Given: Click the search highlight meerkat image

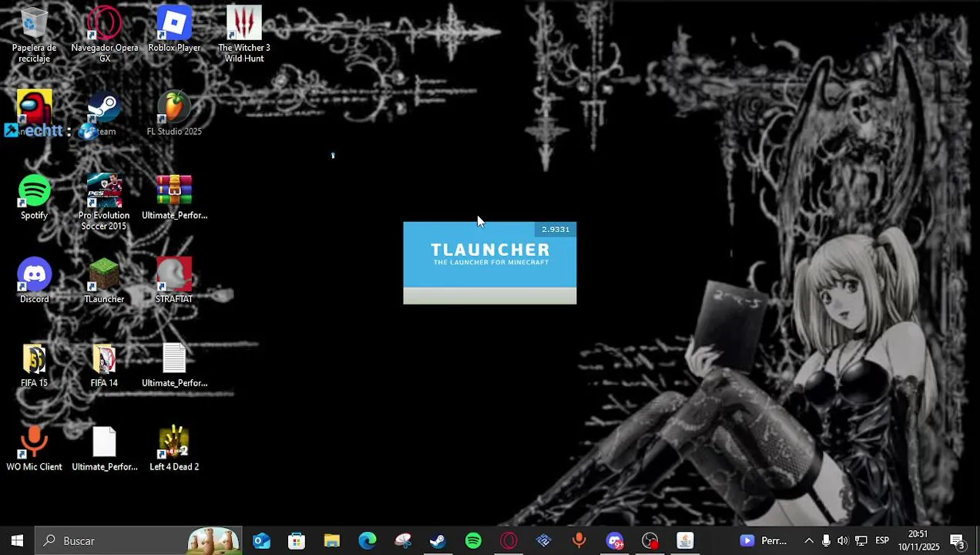Looking at the screenshot, I should coord(213,541).
